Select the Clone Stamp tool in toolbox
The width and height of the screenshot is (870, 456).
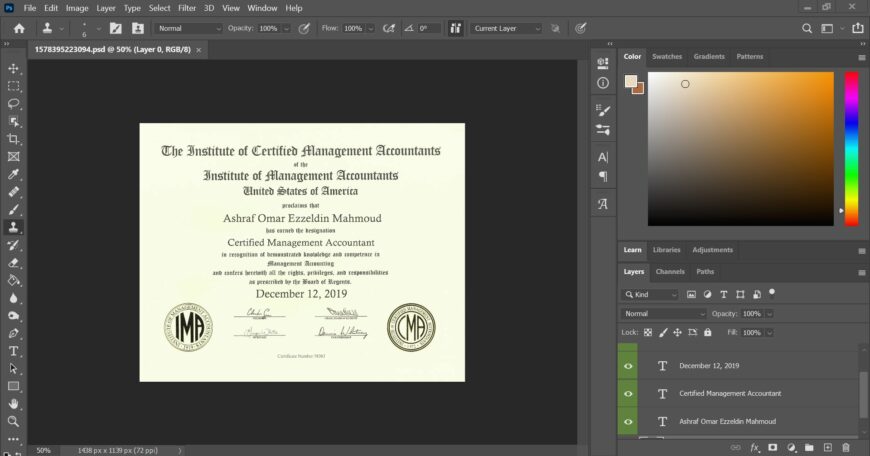tap(13, 227)
